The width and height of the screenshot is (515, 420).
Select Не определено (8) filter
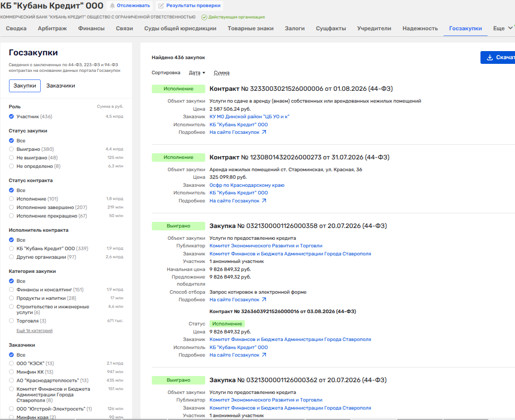point(11,166)
